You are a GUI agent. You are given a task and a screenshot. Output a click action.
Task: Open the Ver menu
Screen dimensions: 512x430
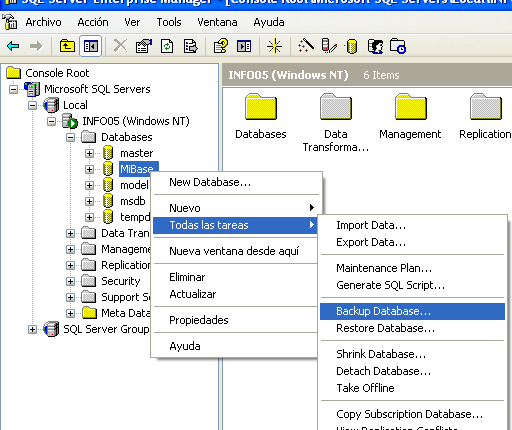click(132, 22)
